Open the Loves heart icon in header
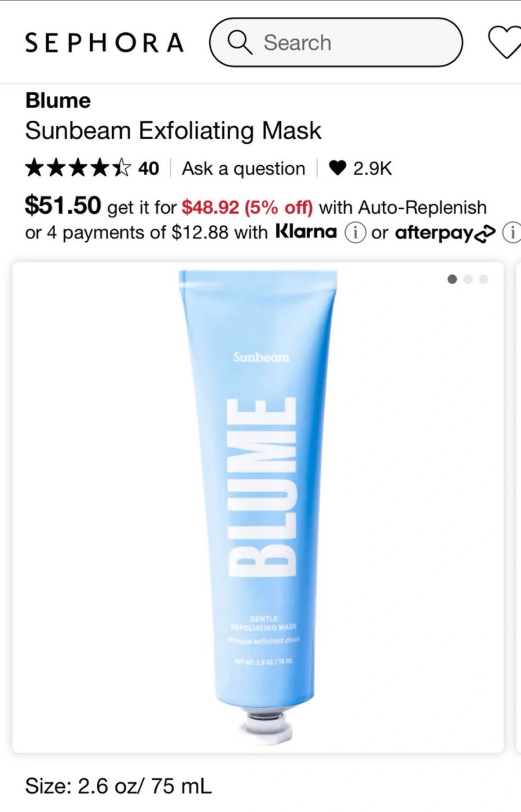Image resolution: width=521 pixels, height=812 pixels. coord(505,43)
